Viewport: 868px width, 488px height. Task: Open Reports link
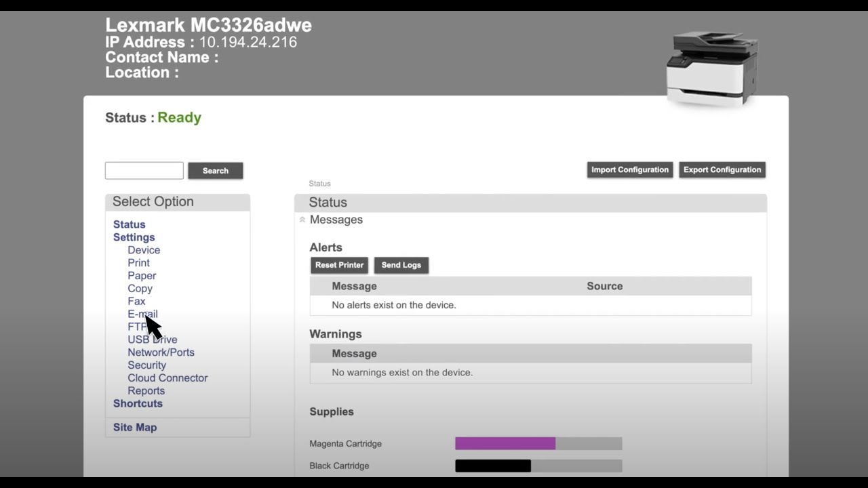(146, 391)
